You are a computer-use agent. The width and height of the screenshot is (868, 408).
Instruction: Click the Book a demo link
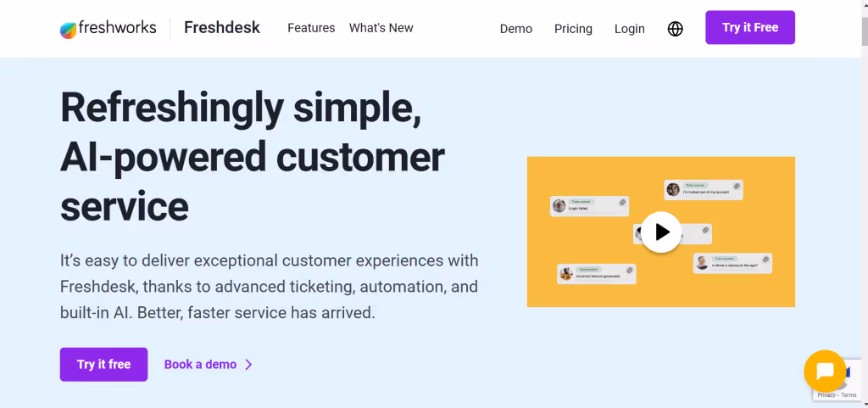(x=200, y=364)
